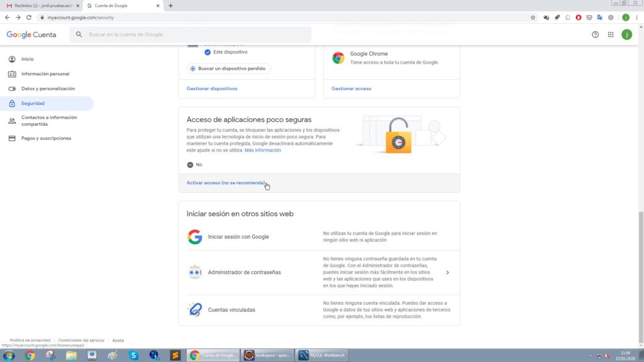Open the Google apps grid icon
This screenshot has width=644, height=362.
[x=611, y=35]
